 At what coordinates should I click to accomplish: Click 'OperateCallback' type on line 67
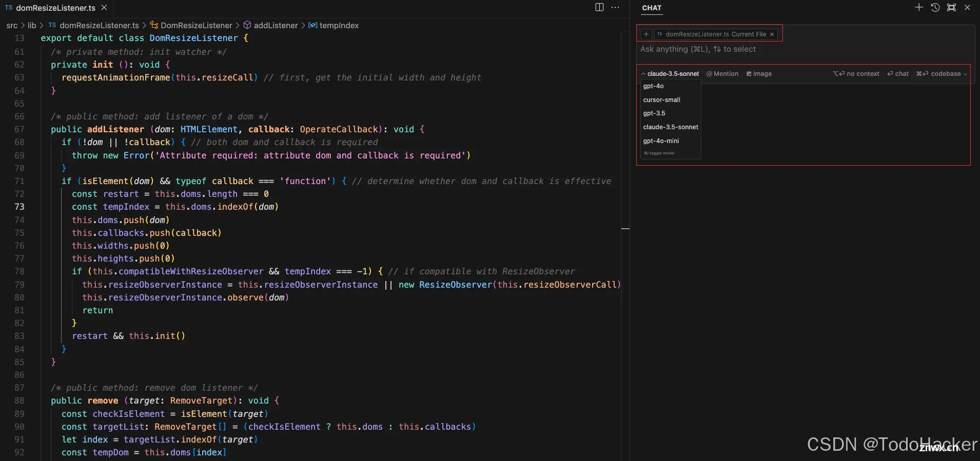point(339,129)
